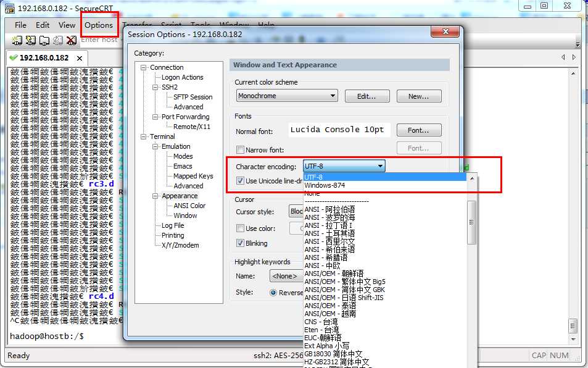Close the 192.168.0.182 session tab
The width and height of the screenshot is (588, 368).
[x=80, y=58]
